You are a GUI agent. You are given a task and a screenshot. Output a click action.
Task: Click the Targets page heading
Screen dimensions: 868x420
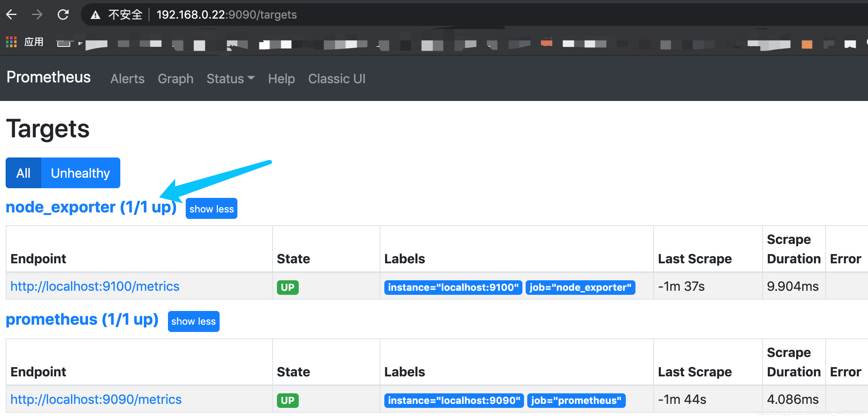(48, 129)
